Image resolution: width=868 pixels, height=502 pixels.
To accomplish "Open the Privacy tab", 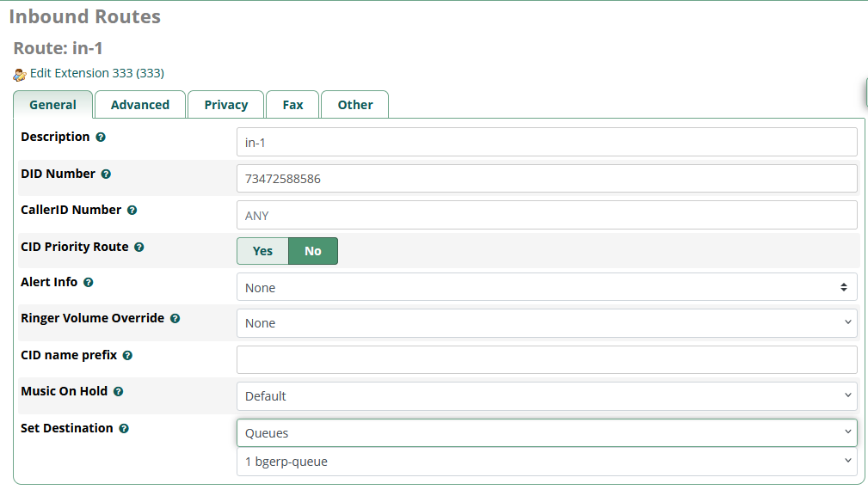I will point(226,105).
